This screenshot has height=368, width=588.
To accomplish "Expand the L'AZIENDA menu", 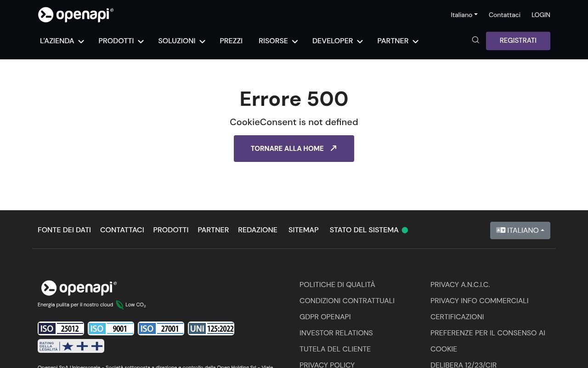I will [62, 41].
